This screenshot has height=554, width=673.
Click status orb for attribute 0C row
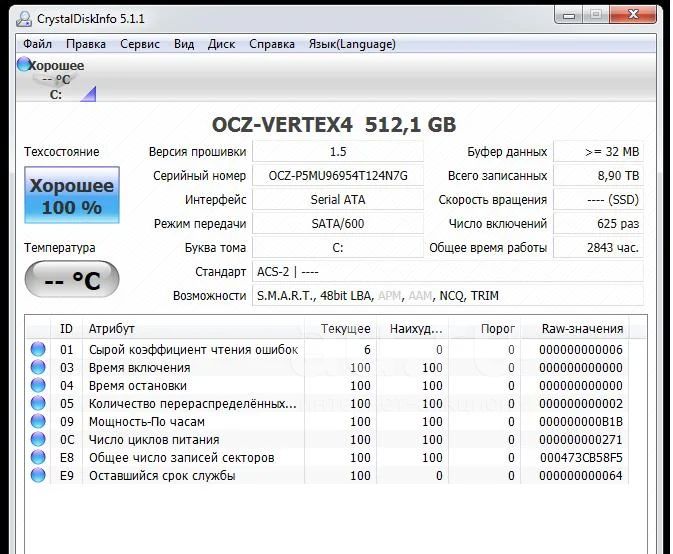point(38,439)
